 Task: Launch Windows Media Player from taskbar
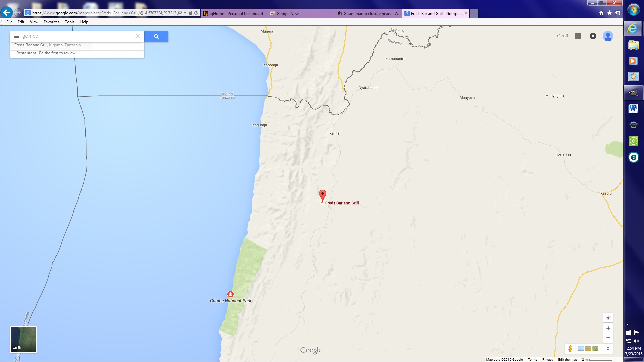click(x=633, y=61)
